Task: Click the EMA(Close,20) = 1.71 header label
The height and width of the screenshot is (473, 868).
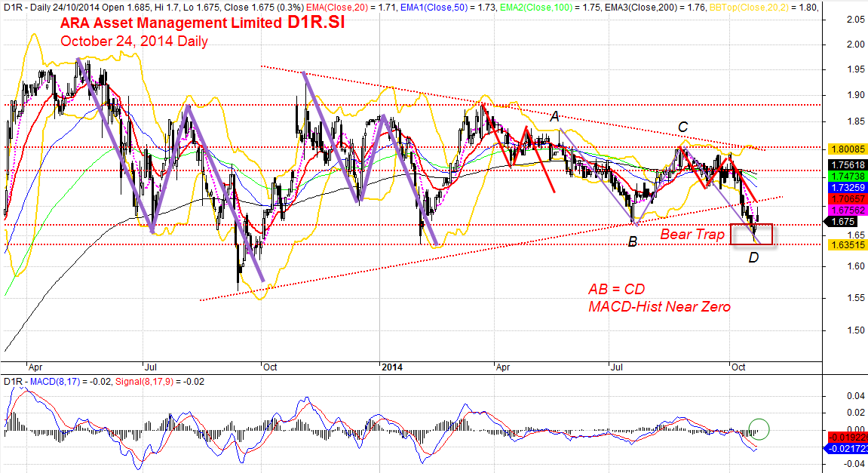Action: 351,8
